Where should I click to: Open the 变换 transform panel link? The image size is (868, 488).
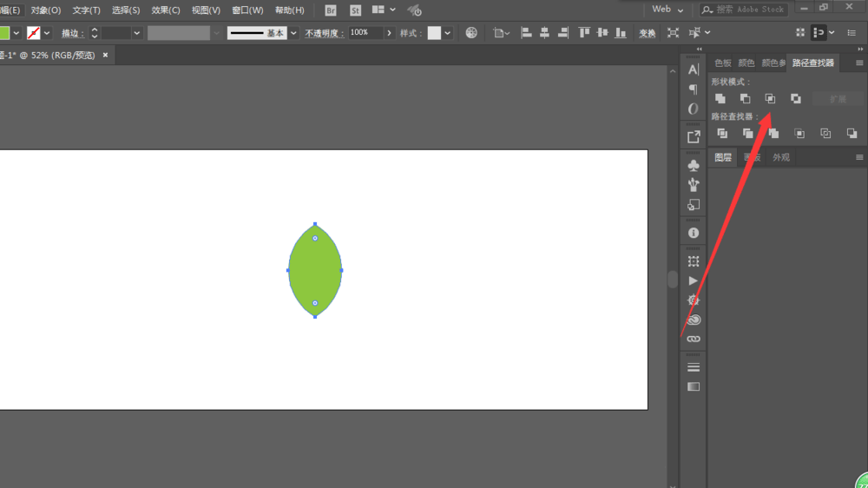point(647,33)
